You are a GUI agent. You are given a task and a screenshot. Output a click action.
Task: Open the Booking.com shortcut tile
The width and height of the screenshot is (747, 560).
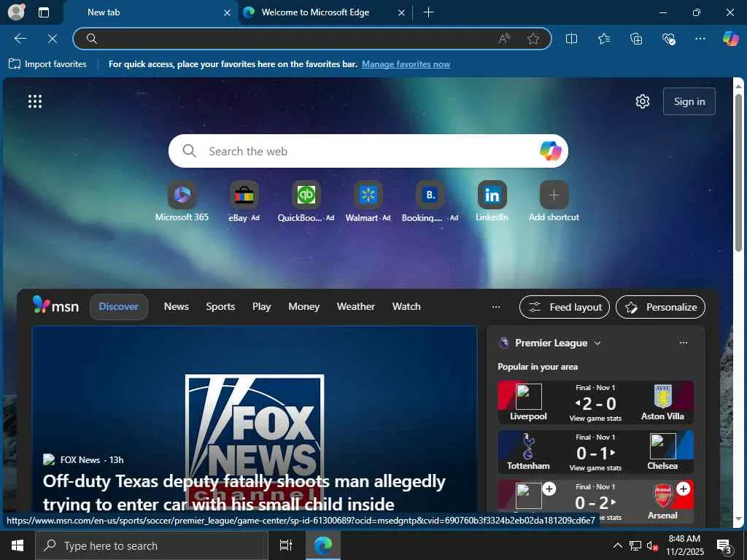pos(430,201)
